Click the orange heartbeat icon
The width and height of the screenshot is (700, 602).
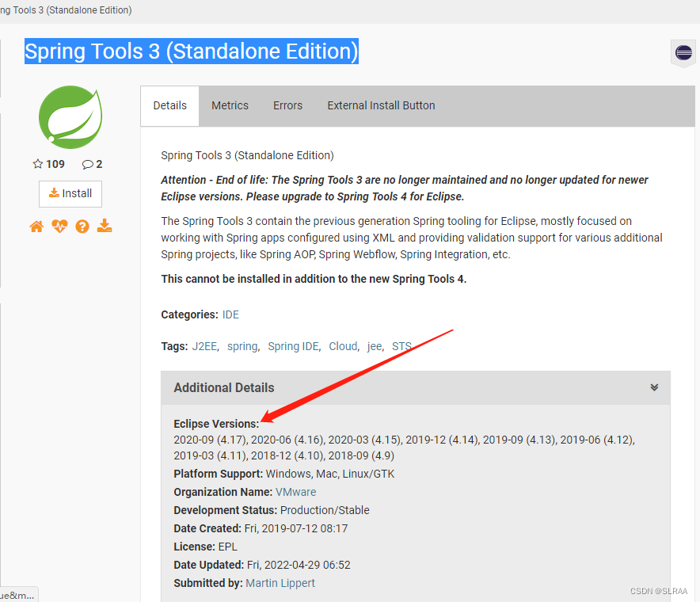coord(59,227)
